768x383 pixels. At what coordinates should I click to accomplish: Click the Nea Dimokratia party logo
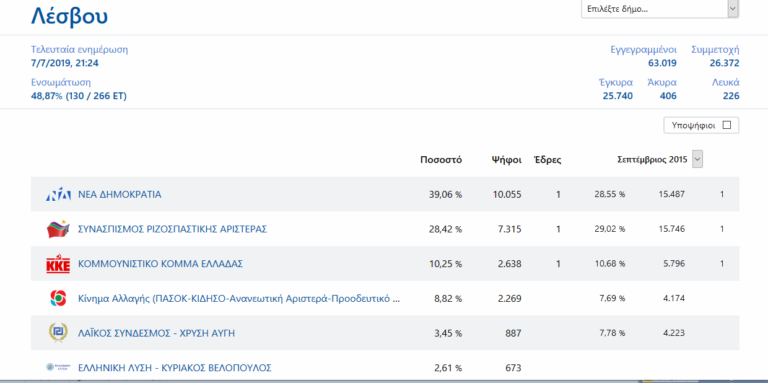coord(58,195)
